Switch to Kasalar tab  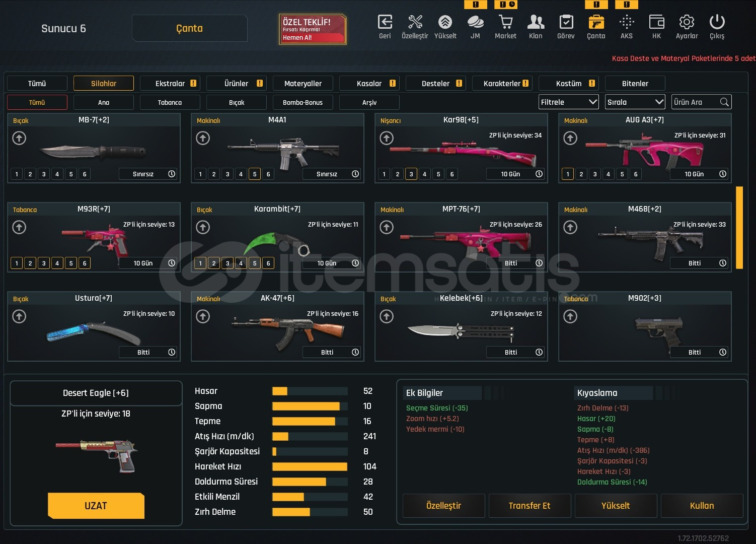[369, 84]
